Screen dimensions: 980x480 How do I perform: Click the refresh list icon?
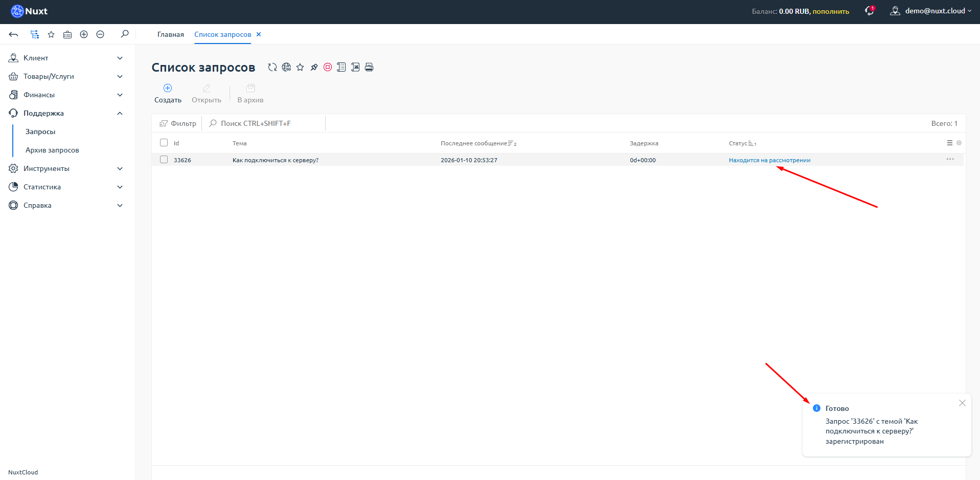click(272, 67)
